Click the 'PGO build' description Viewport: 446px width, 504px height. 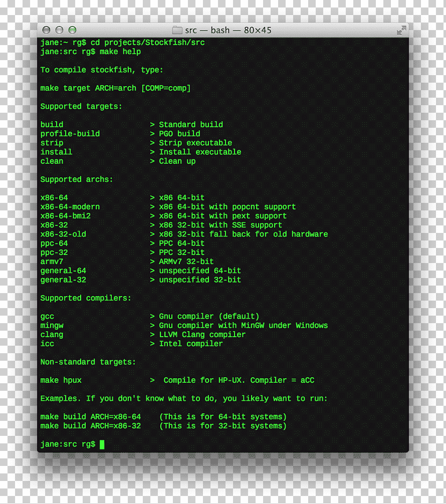[179, 134]
